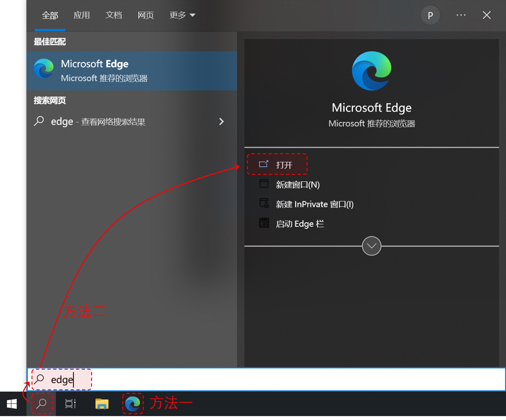The image size is (506, 420).
Task: Select the 网页 tab
Action: (x=145, y=15)
